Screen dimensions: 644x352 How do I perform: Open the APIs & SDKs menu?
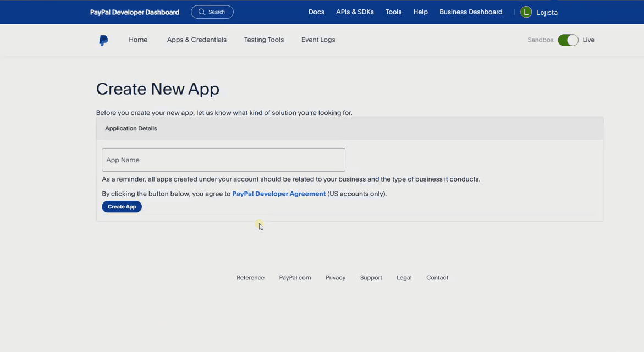[355, 12]
